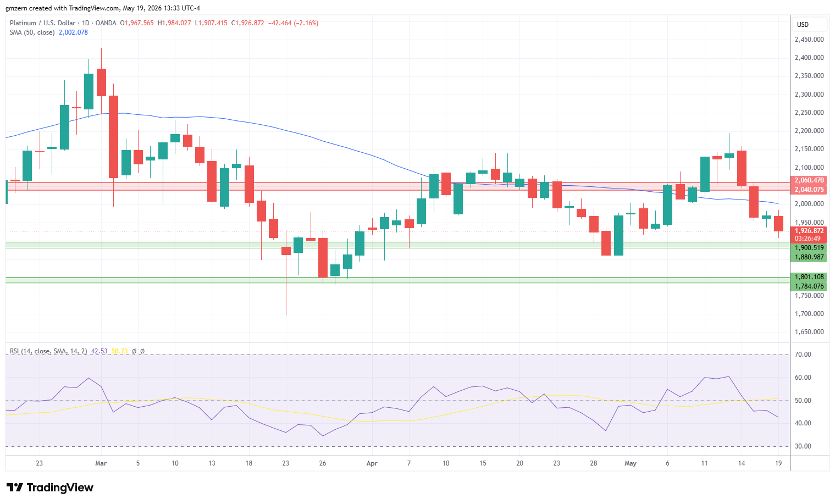Click the RSI 50.00 axis label
Viewport: 835px width, 504px height.
click(x=803, y=401)
